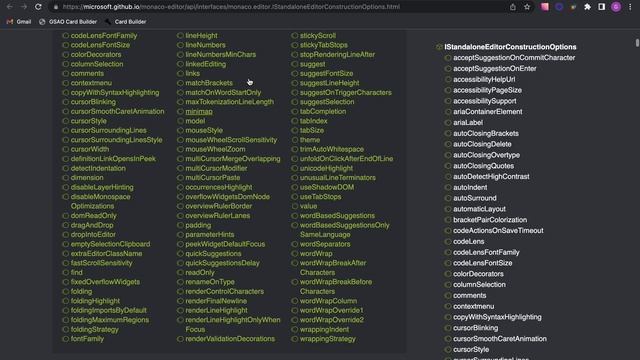Viewport: 640px width, 360px height.
Task: Reload the page with browser refresh icon
Action: coord(38,7)
